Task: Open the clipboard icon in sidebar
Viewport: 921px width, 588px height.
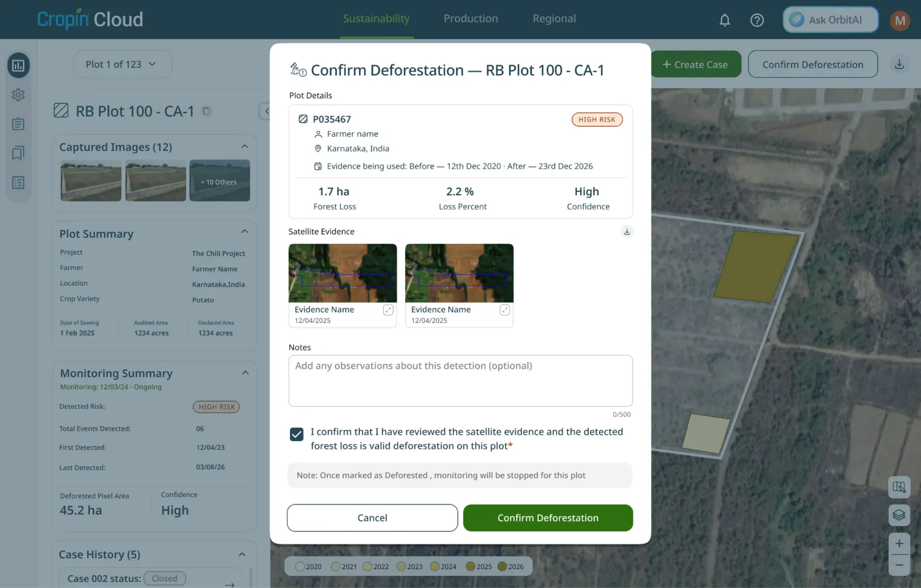Action: pyautogui.click(x=18, y=124)
